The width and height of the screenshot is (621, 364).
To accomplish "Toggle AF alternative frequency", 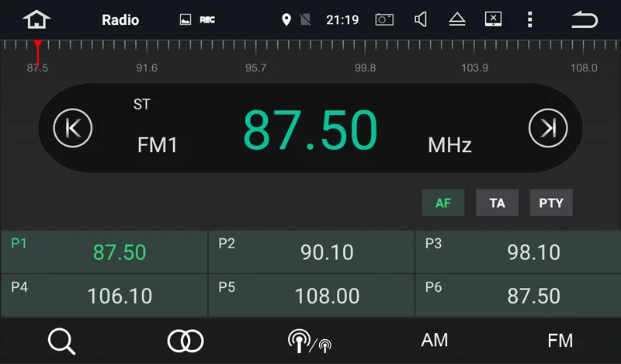I will (x=443, y=203).
